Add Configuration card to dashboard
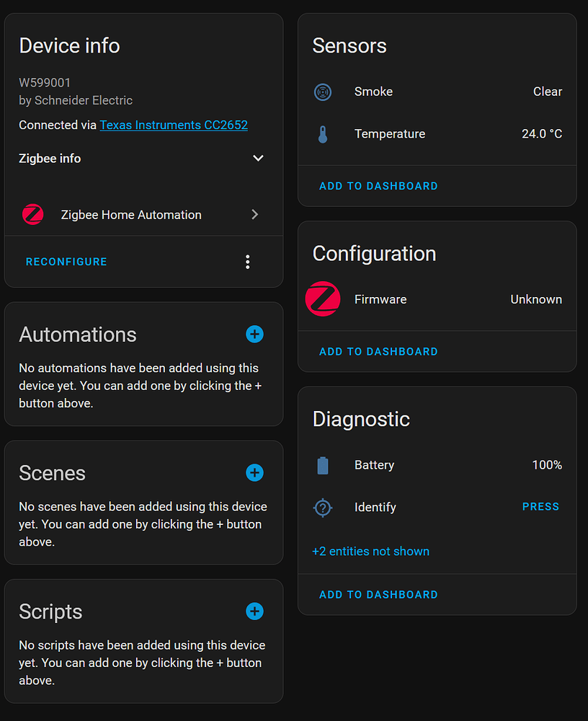The height and width of the screenshot is (721, 588). point(378,352)
